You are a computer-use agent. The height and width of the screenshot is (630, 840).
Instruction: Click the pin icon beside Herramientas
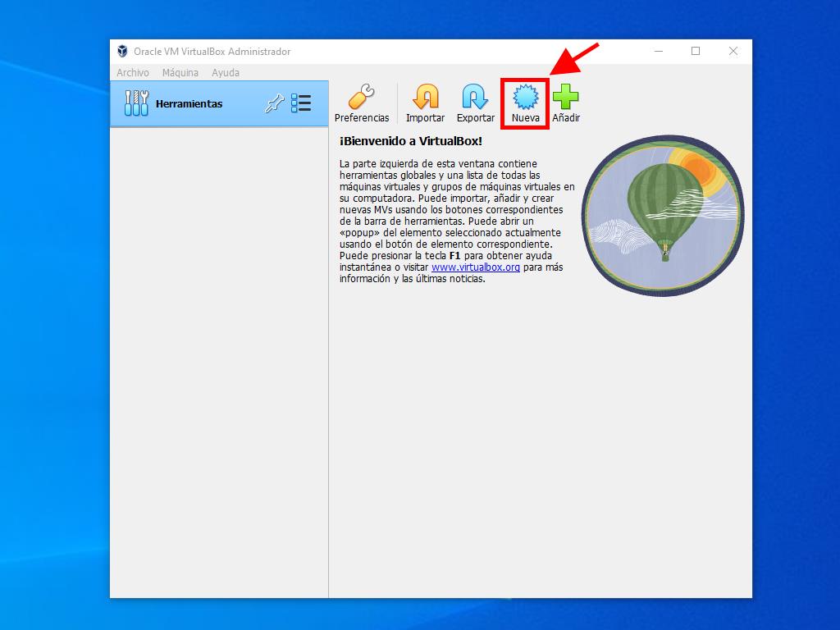click(273, 104)
